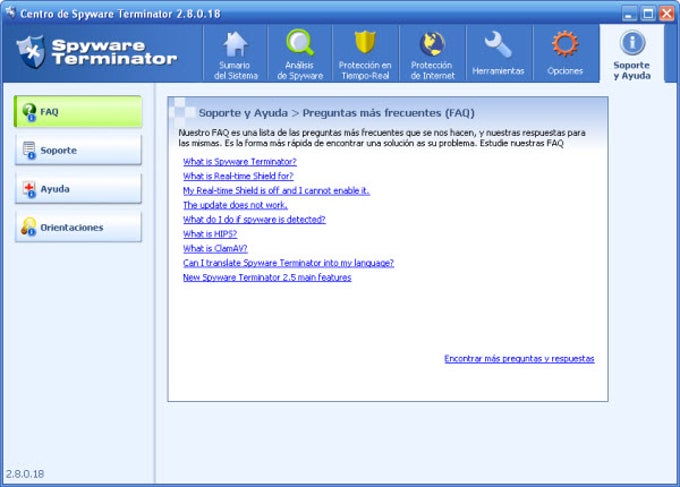Viewport: 680px width, 487px height.
Task: Open "What is Real-time Shield for?" link
Action: click(x=238, y=176)
